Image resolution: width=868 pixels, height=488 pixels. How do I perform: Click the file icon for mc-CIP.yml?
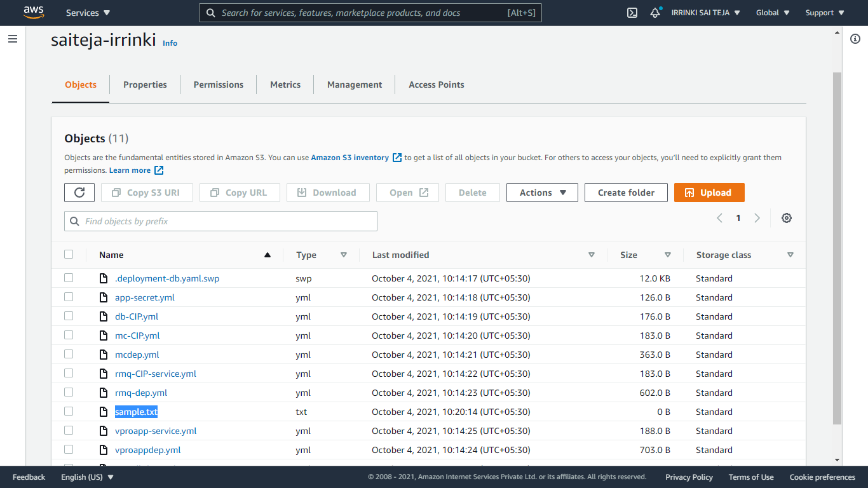(x=104, y=335)
